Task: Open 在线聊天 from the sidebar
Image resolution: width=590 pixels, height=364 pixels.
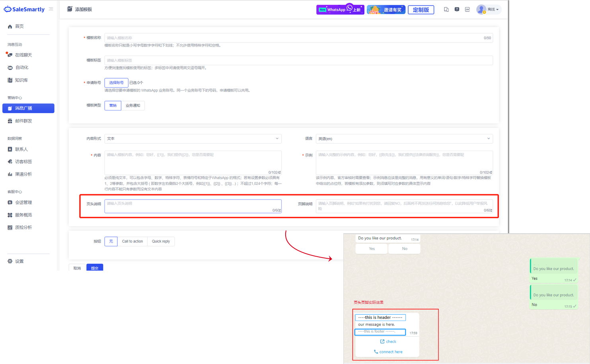Action: pyautogui.click(x=23, y=55)
